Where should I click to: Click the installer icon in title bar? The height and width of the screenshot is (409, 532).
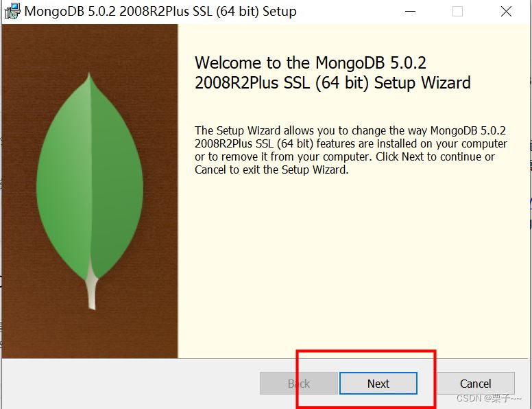(x=12, y=12)
